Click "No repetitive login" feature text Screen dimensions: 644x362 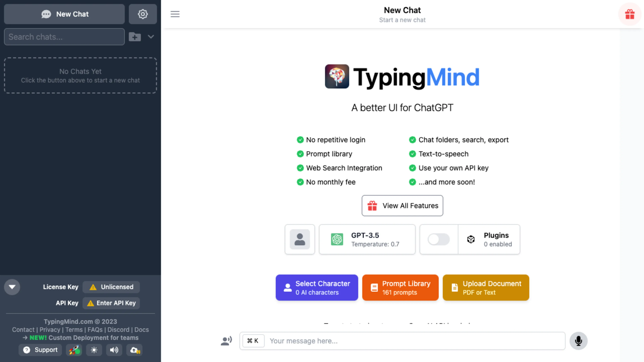tap(335, 140)
